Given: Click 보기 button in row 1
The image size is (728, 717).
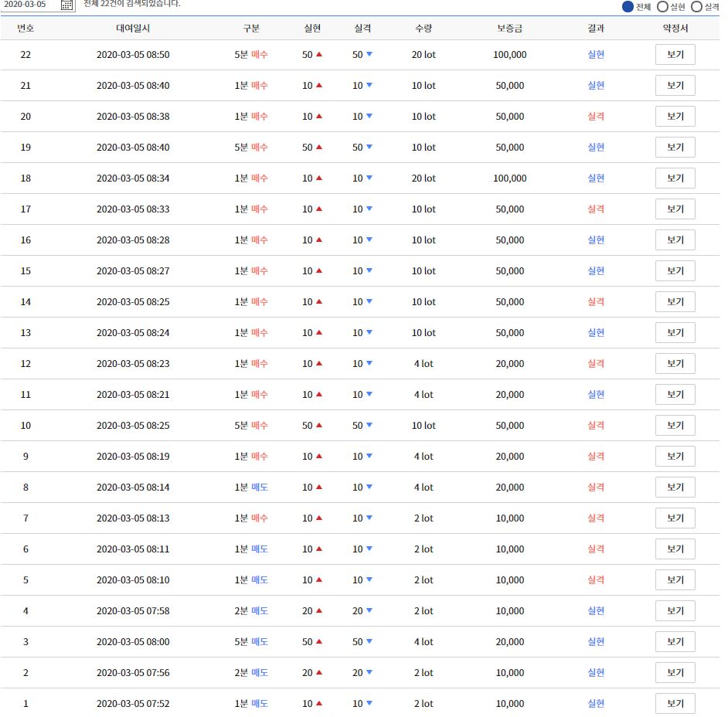Looking at the screenshot, I should point(675,704).
